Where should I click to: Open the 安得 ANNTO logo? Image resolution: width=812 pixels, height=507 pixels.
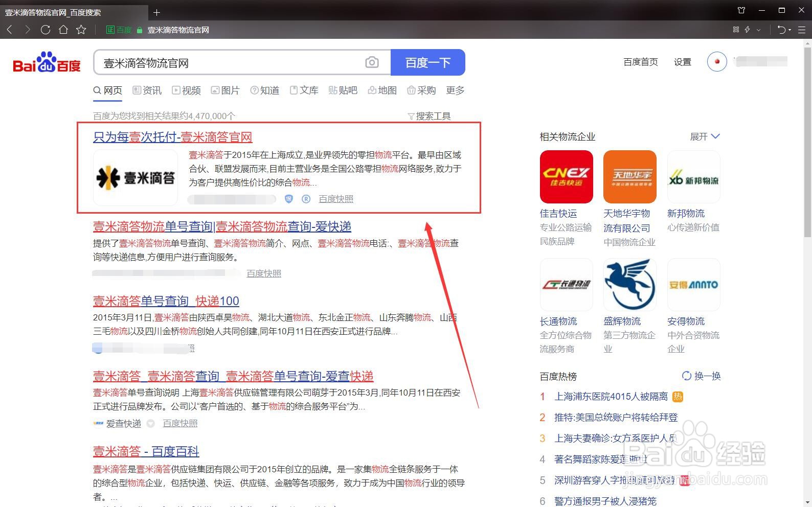pos(693,285)
